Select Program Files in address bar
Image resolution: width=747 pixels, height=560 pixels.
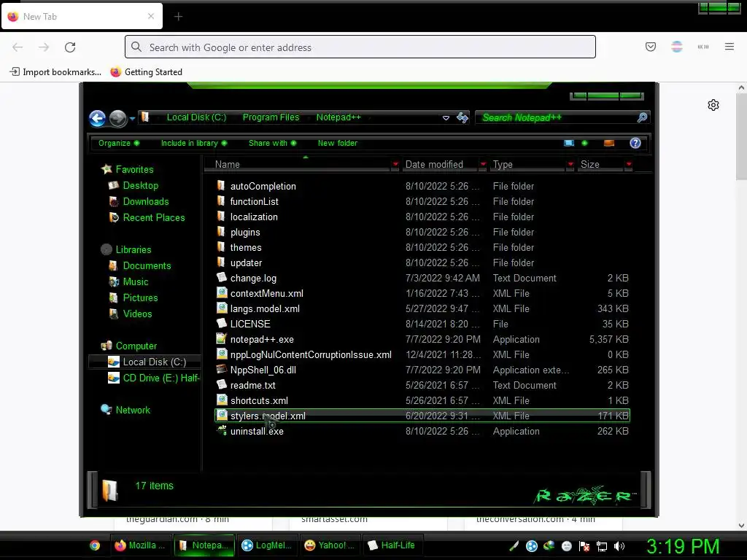271,117
